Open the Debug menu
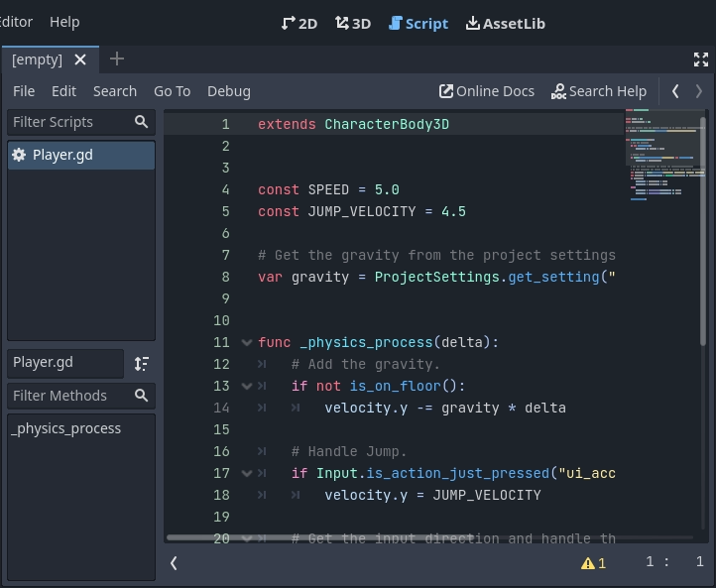Image resolution: width=716 pixels, height=588 pixels. [228, 90]
